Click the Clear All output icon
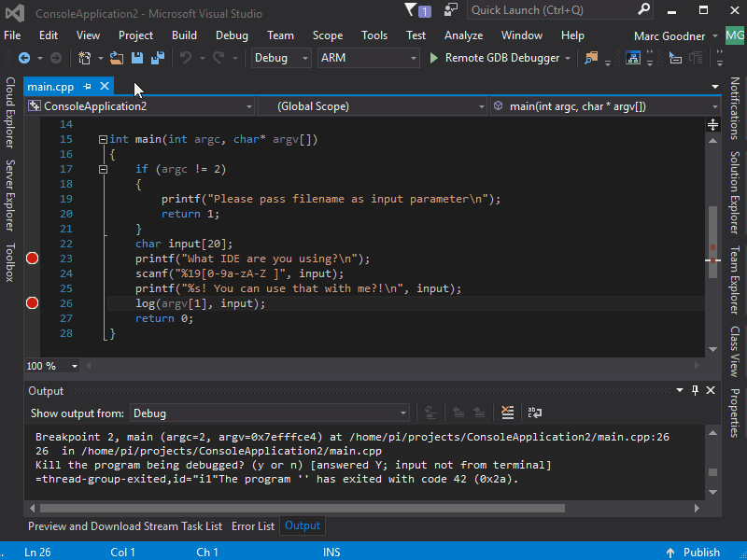Image resolution: width=747 pixels, height=560 pixels. [x=507, y=413]
